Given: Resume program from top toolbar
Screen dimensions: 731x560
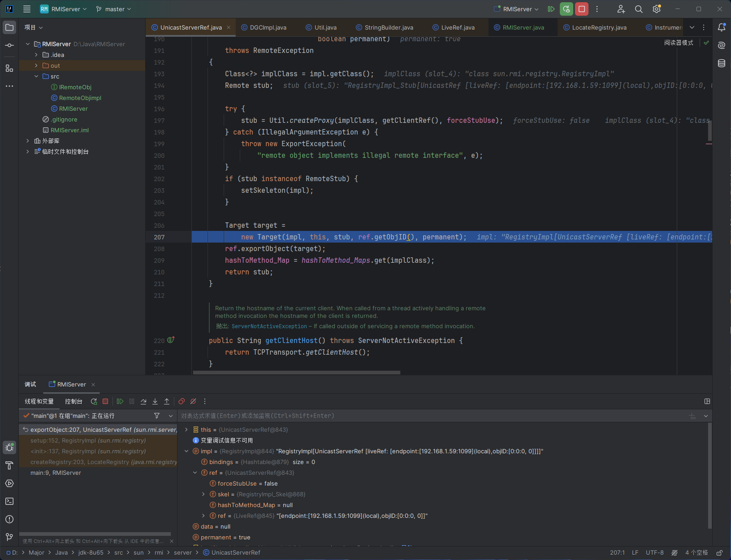Looking at the screenshot, I should click(551, 9).
